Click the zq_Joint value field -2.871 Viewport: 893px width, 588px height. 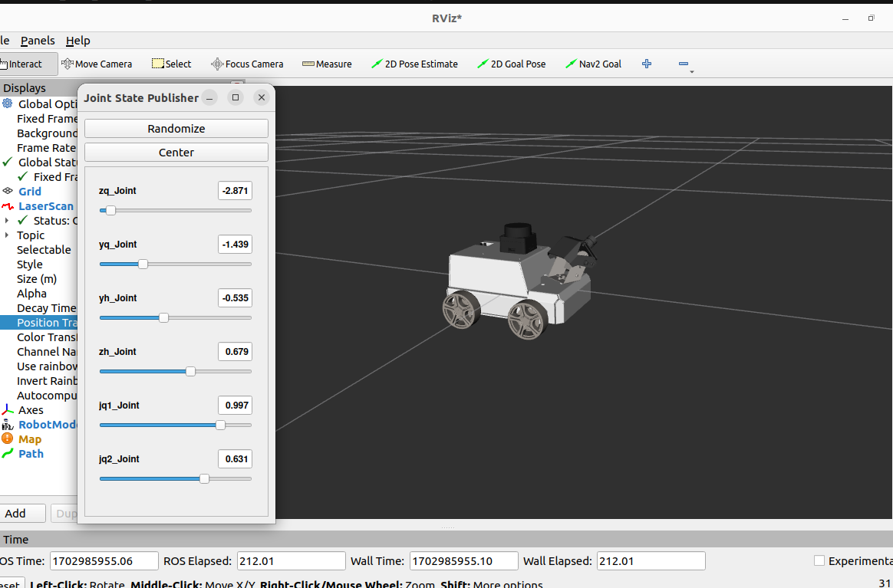point(236,191)
